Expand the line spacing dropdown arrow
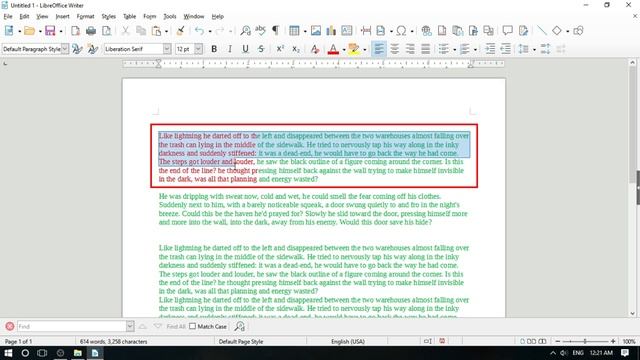Image resolution: width=640 pixels, height=360 pixels. (534, 50)
